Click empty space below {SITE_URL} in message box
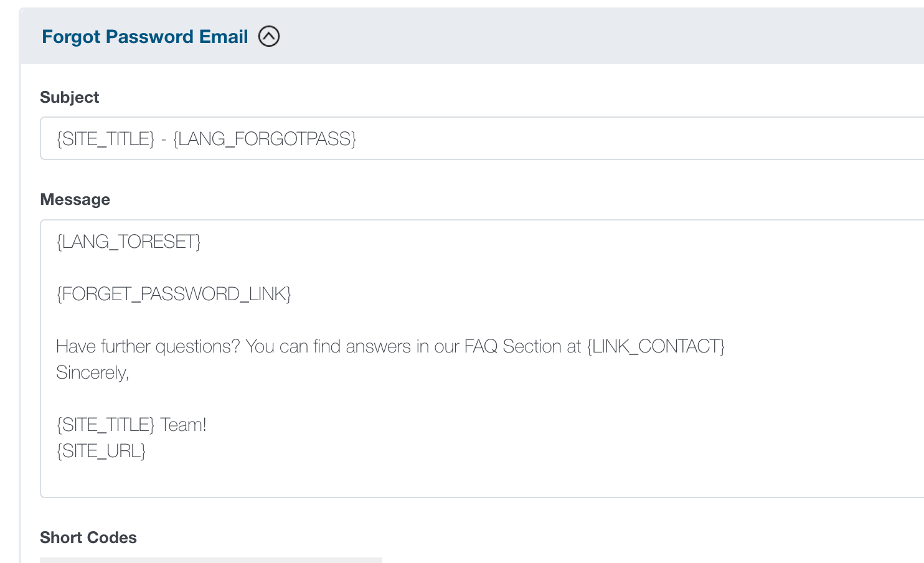924x563 pixels. (374, 478)
